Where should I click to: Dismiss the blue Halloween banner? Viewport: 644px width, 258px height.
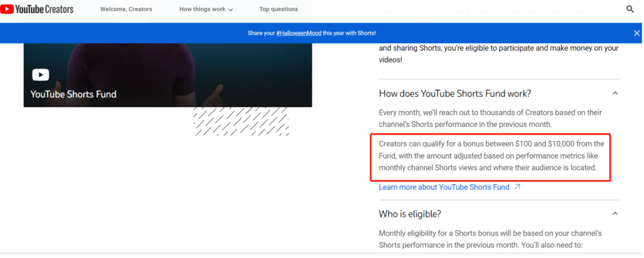click(636, 33)
